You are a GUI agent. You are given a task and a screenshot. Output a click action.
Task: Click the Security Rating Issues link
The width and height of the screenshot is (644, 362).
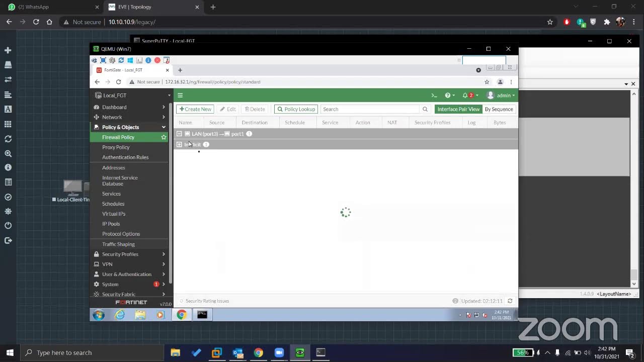click(207, 301)
